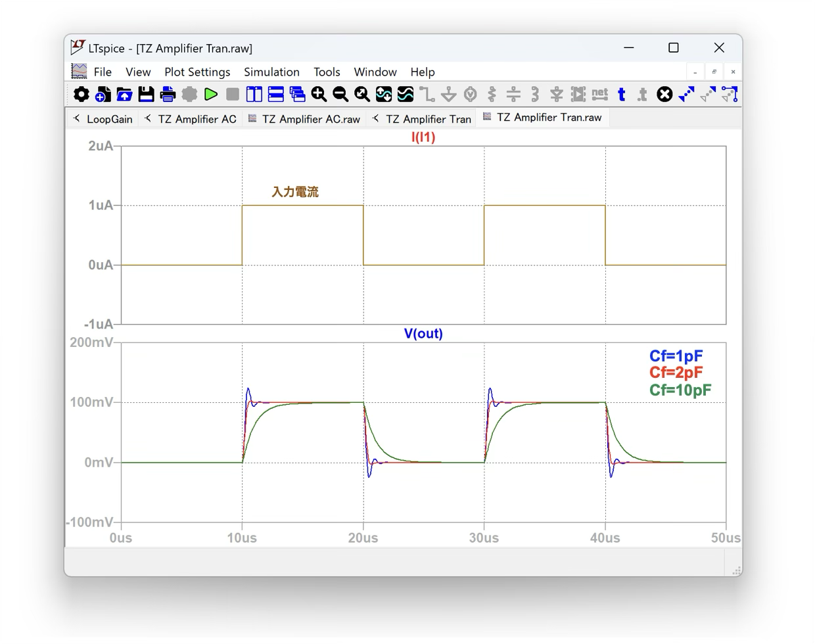Create a new schematic with the toolbar icon

click(103, 95)
